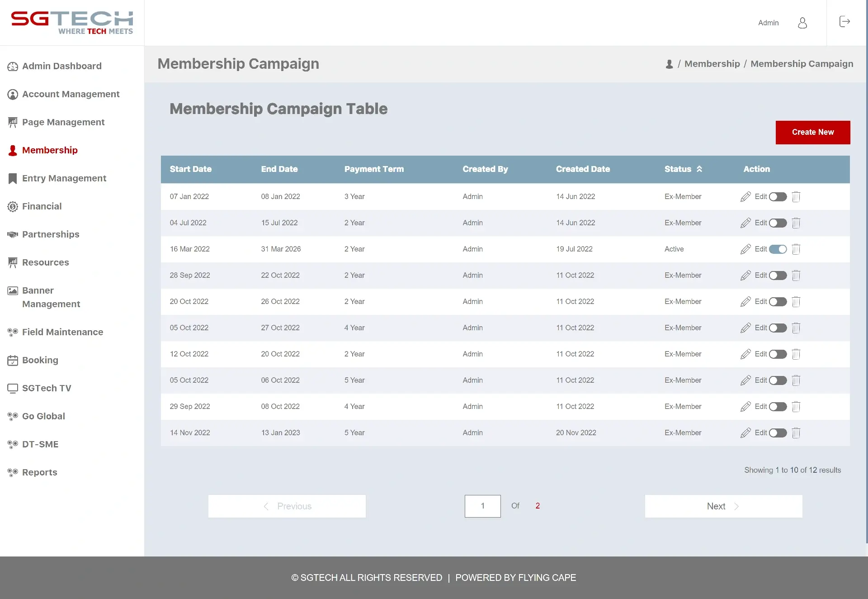Expand the Banner Management sidebar entry

(51, 297)
